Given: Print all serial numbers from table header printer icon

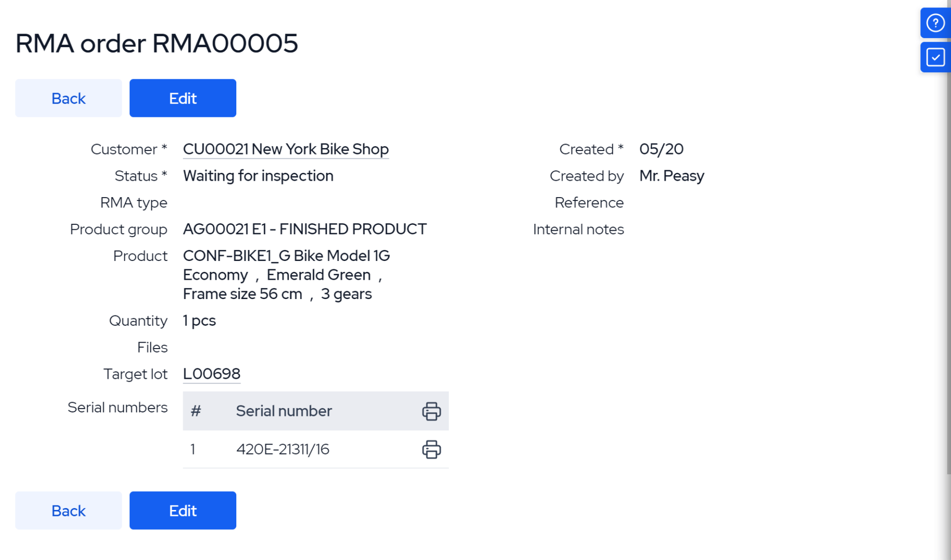Looking at the screenshot, I should pyautogui.click(x=430, y=411).
